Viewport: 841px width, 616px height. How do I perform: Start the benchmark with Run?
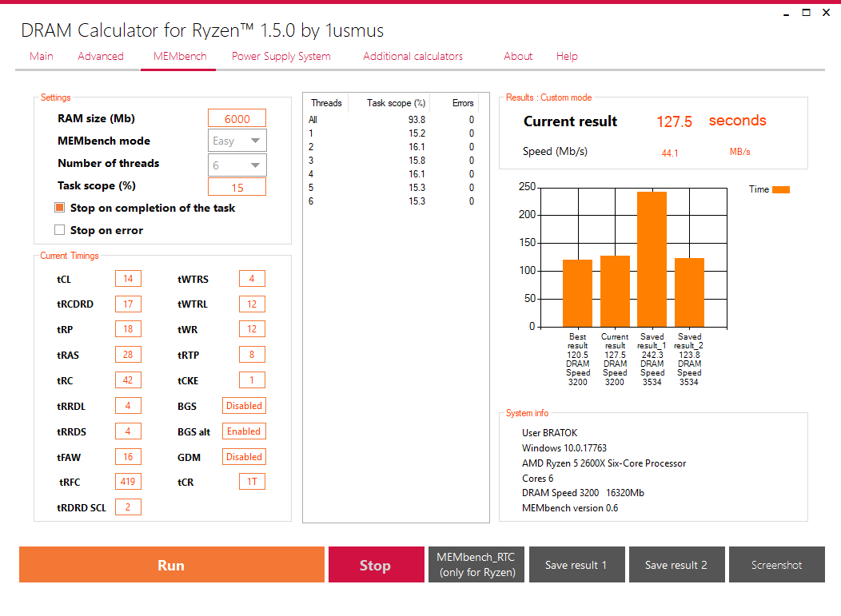172,565
